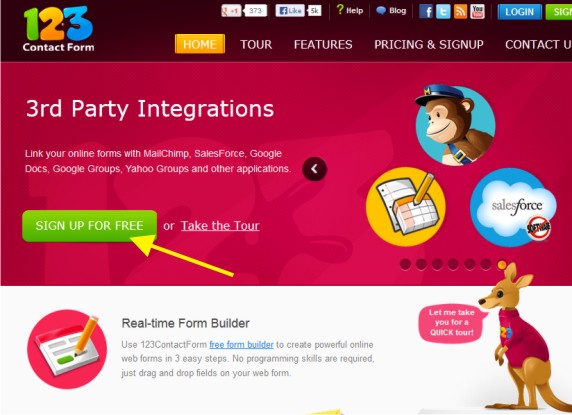Select the first slider dot indicator
Screen dimensions: 572x415
point(405,264)
